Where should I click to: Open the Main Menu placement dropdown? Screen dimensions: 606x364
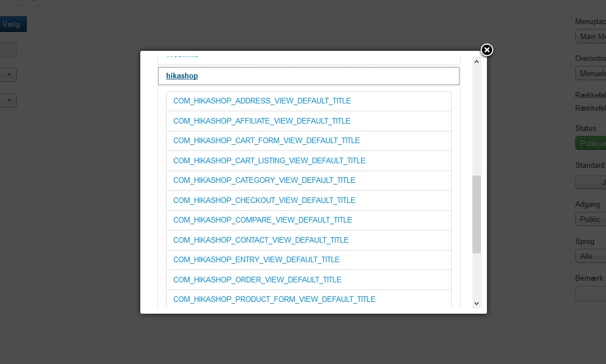pos(590,36)
